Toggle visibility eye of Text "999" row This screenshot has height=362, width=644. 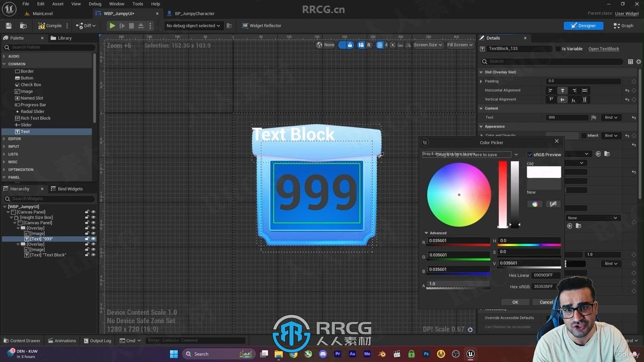[93, 239]
